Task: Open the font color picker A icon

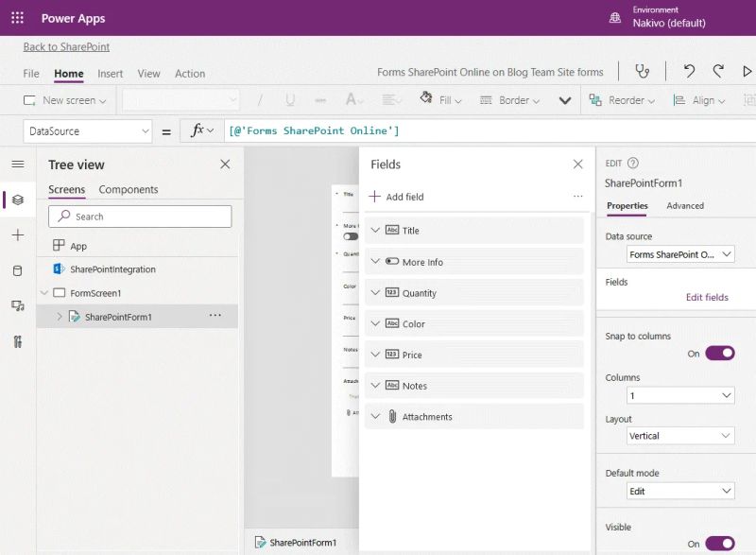Action: click(x=352, y=99)
